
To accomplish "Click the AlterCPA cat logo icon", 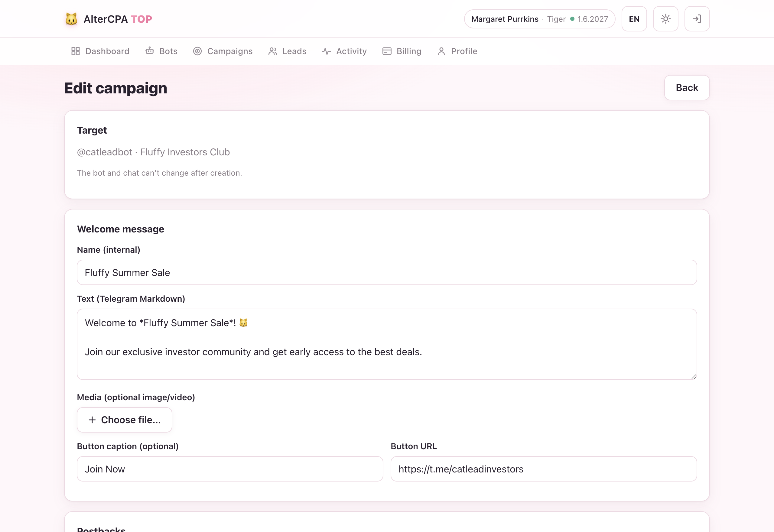I will [71, 19].
